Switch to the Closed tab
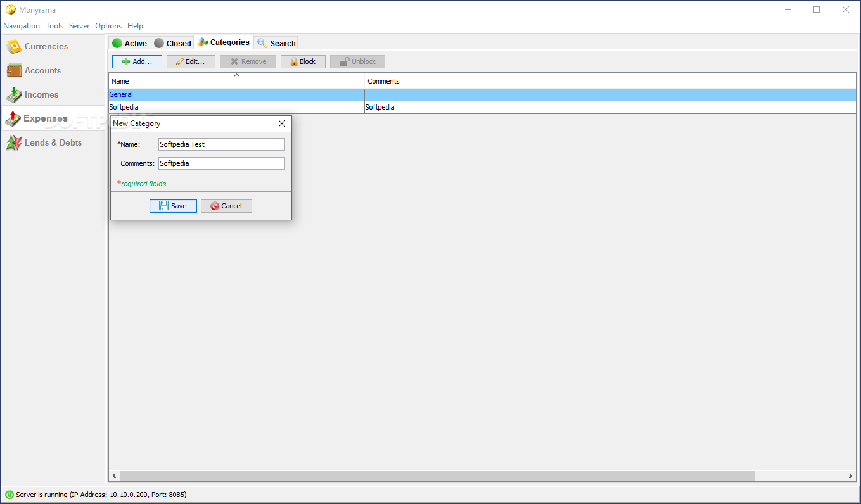861x504 pixels. click(172, 43)
